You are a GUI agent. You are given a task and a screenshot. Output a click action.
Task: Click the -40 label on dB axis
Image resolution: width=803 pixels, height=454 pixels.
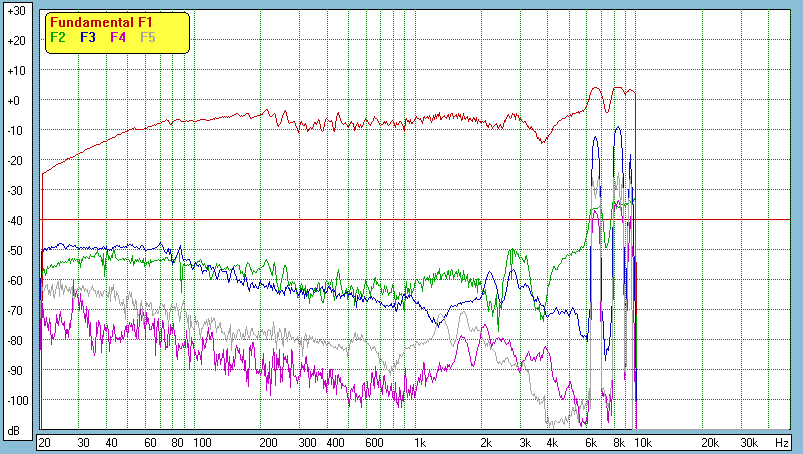tap(15, 220)
